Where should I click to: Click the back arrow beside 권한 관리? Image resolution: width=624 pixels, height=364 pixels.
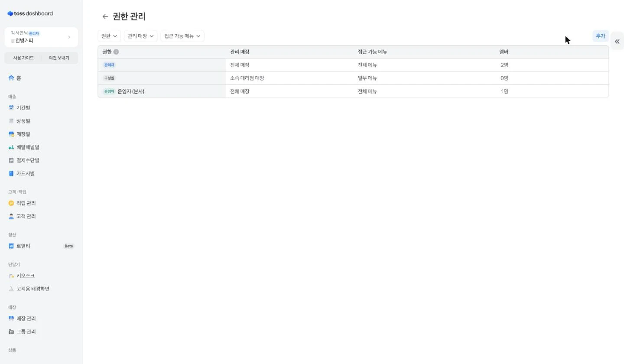(x=105, y=16)
